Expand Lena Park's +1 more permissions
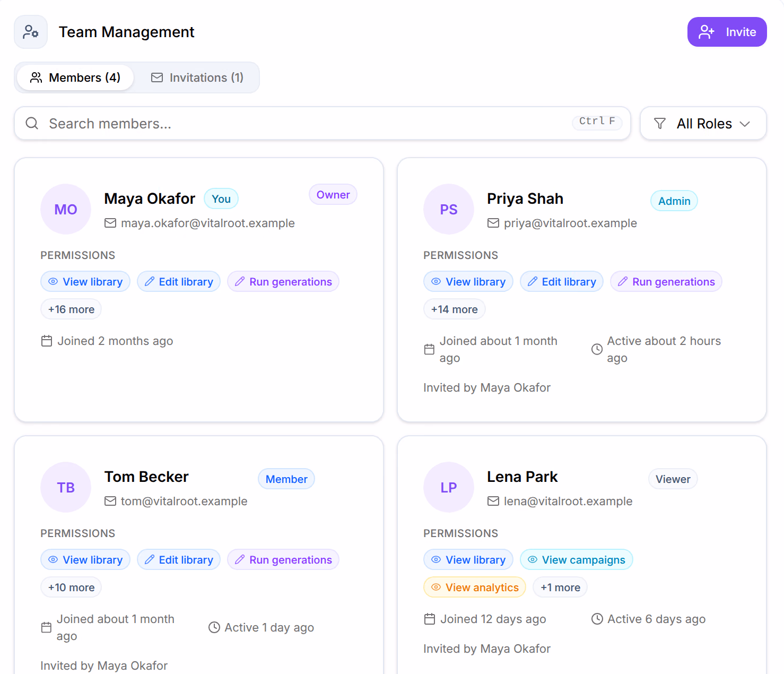The width and height of the screenshot is (784, 674). (560, 587)
